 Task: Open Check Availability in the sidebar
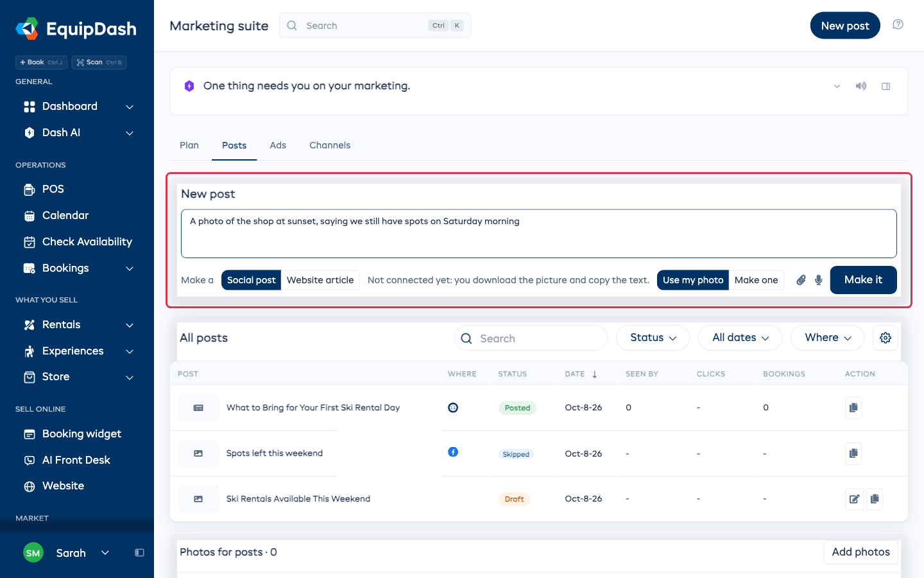[x=77, y=242]
